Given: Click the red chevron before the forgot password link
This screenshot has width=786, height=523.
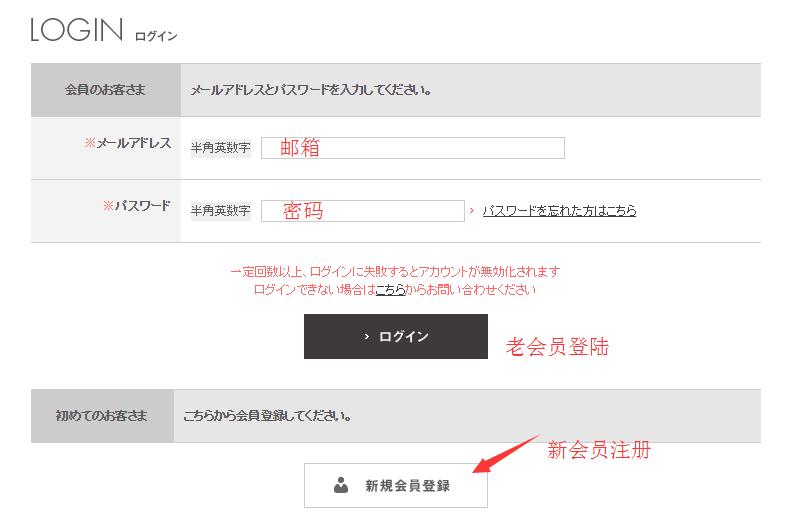Looking at the screenshot, I should (471, 211).
